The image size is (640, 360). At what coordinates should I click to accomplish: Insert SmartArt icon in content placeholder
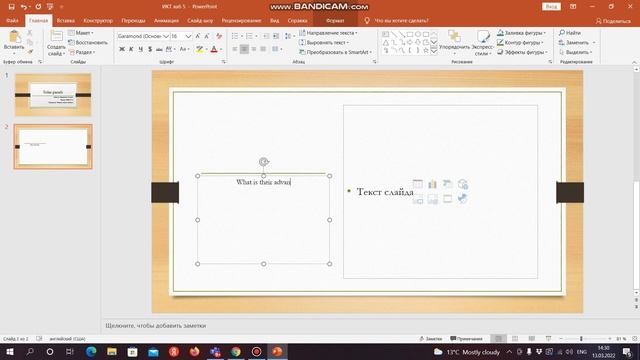pyautogui.click(x=448, y=184)
